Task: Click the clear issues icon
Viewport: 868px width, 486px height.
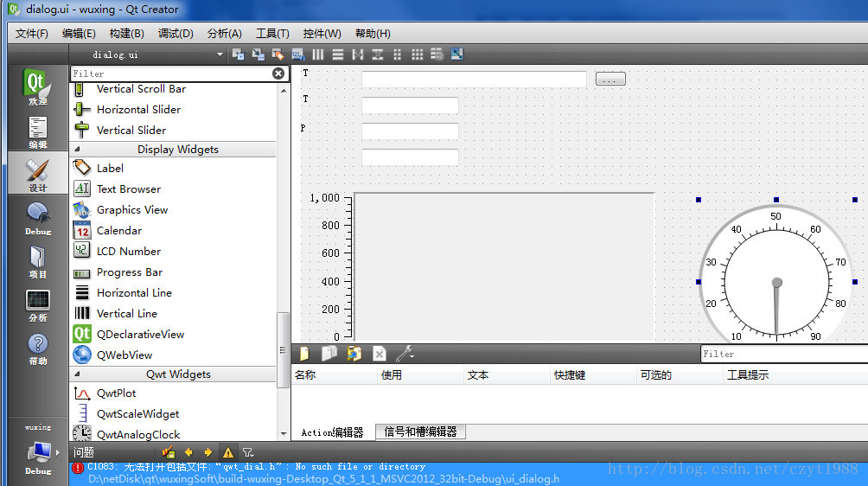Action: click(169, 452)
